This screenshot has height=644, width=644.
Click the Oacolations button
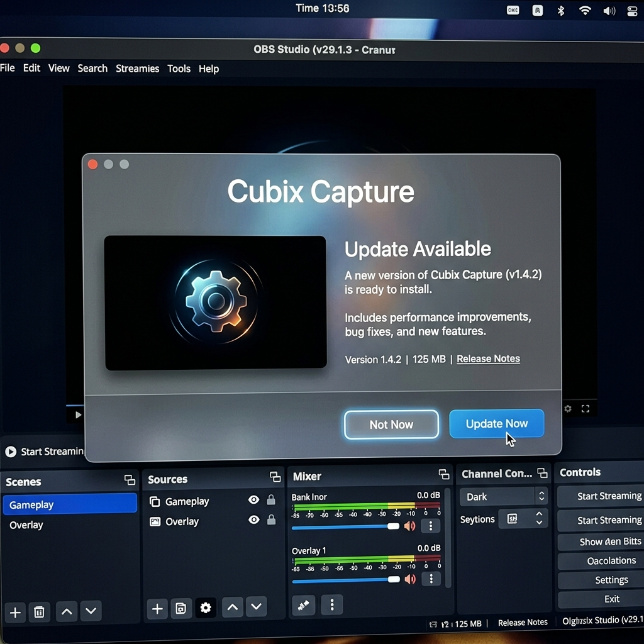pos(601,561)
